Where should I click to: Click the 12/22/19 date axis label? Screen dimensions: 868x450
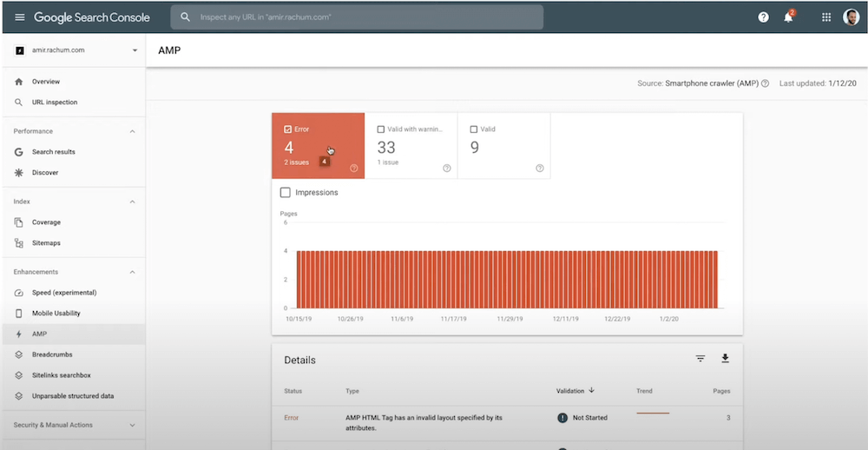(616, 319)
